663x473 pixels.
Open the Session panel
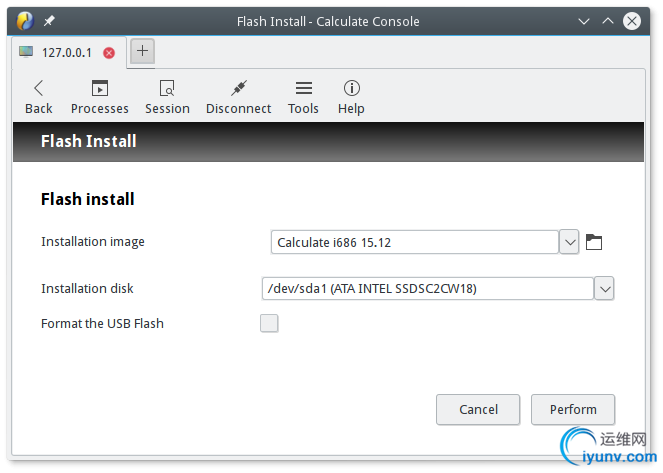pos(167,88)
